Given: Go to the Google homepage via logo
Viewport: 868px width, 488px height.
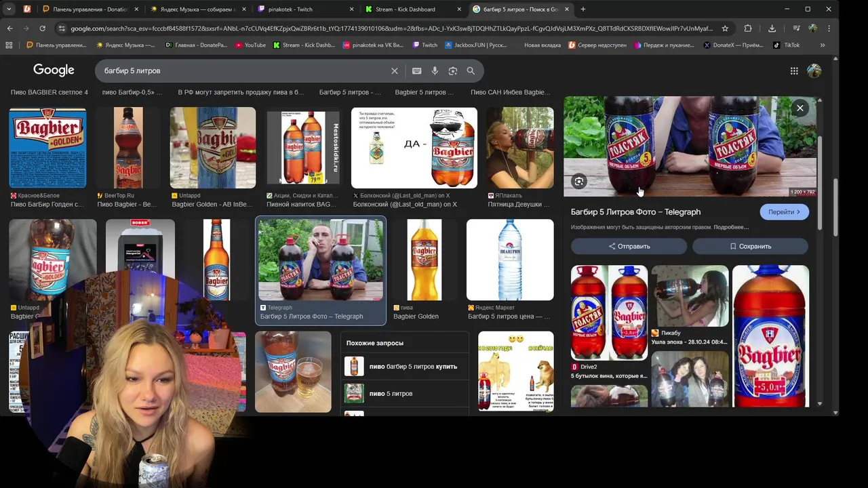Looking at the screenshot, I should click(x=54, y=70).
